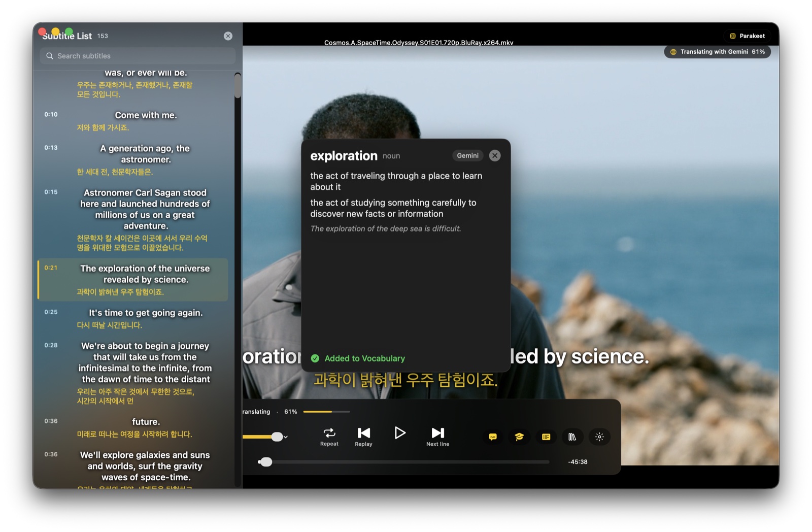Toggle the Repeat control
Viewport: 812px width, 532px height.
coord(329,437)
